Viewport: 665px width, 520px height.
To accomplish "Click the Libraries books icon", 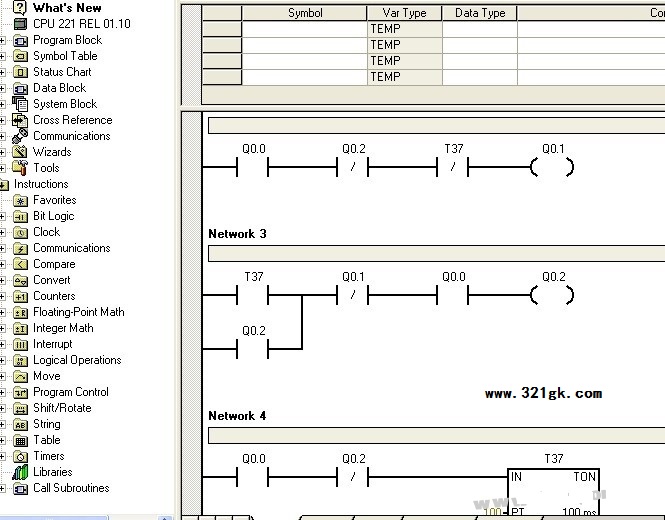I will click(x=21, y=472).
